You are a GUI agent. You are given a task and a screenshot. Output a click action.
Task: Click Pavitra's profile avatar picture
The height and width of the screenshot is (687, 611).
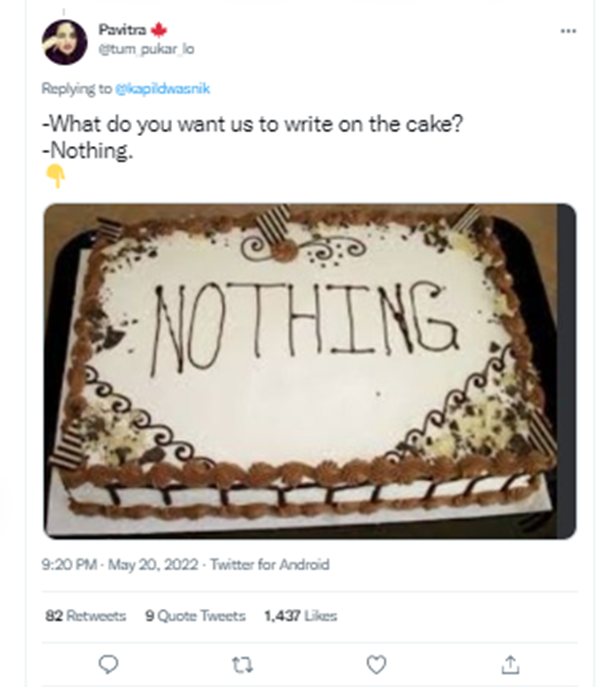65,41
